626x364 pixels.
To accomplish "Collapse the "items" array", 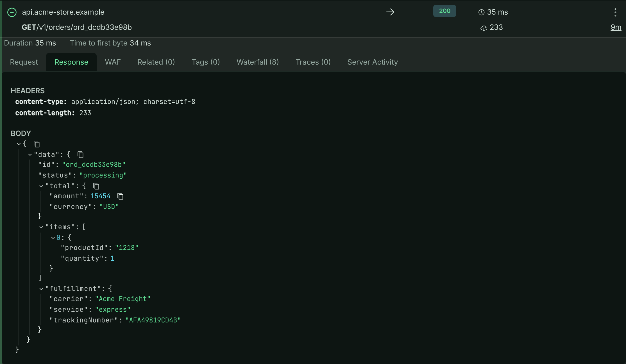I will (x=41, y=227).
